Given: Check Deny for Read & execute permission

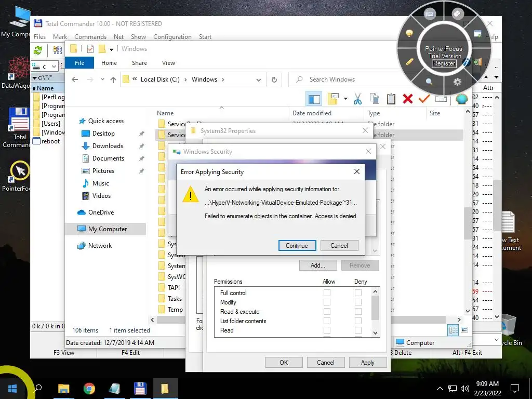Looking at the screenshot, I should tap(358, 312).
